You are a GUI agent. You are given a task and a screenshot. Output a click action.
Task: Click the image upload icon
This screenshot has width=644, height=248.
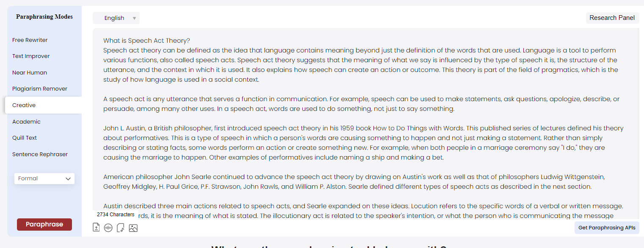tap(133, 228)
